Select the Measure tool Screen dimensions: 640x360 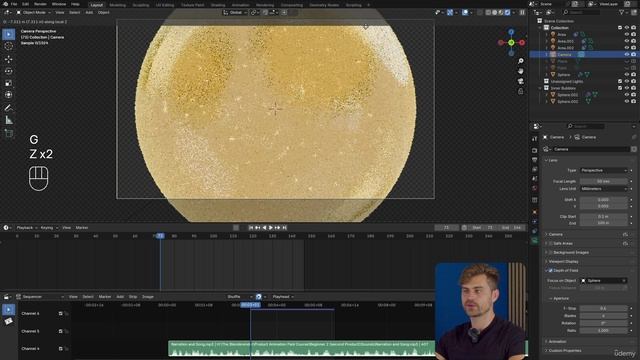[9, 120]
